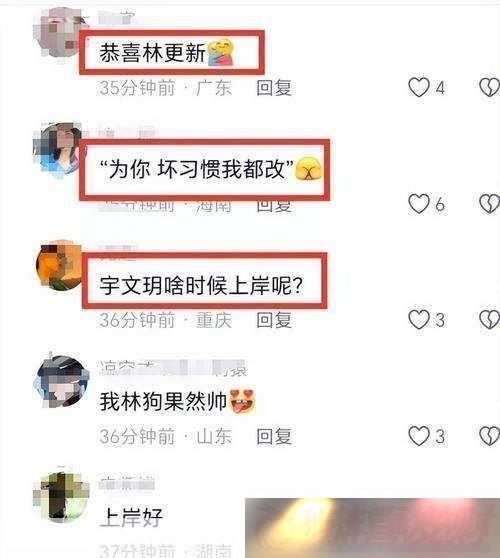Screen dimensions: 500x558
Task: Open the orange avatar of Chongqing commenter
Action: coord(59,265)
